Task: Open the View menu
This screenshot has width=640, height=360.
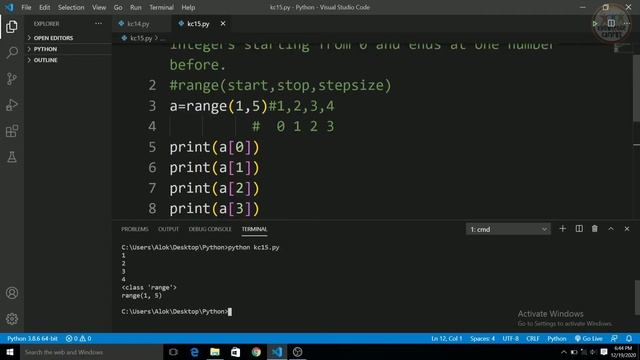Action: (99, 7)
